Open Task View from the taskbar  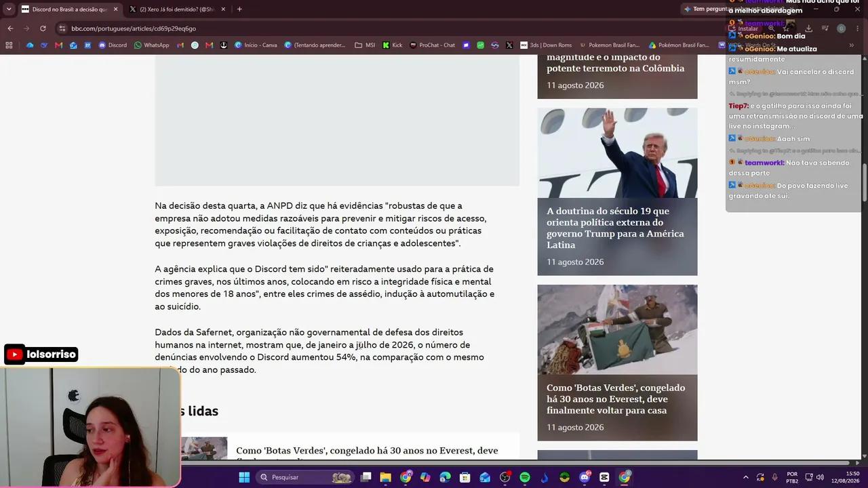click(366, 477)
